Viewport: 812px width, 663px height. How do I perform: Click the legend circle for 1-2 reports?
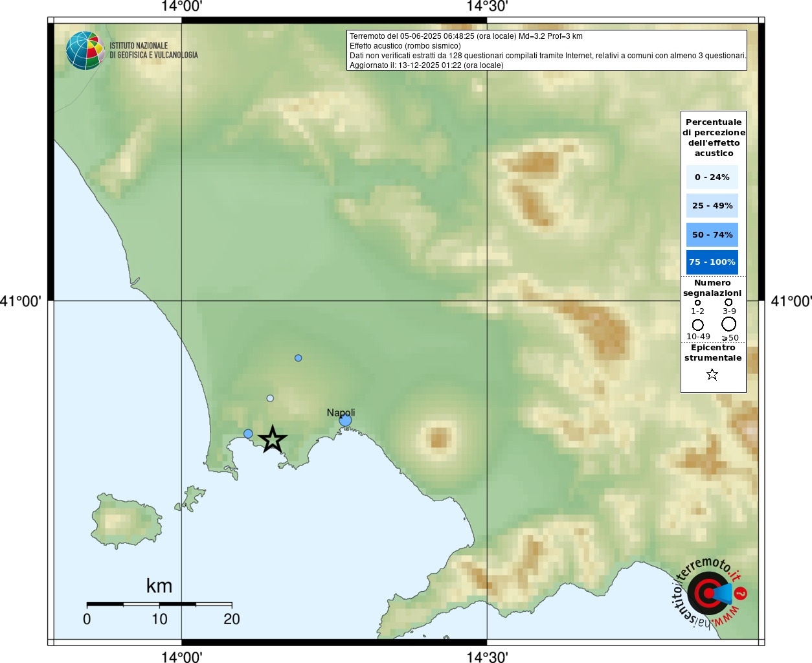(x=697, y=302)
